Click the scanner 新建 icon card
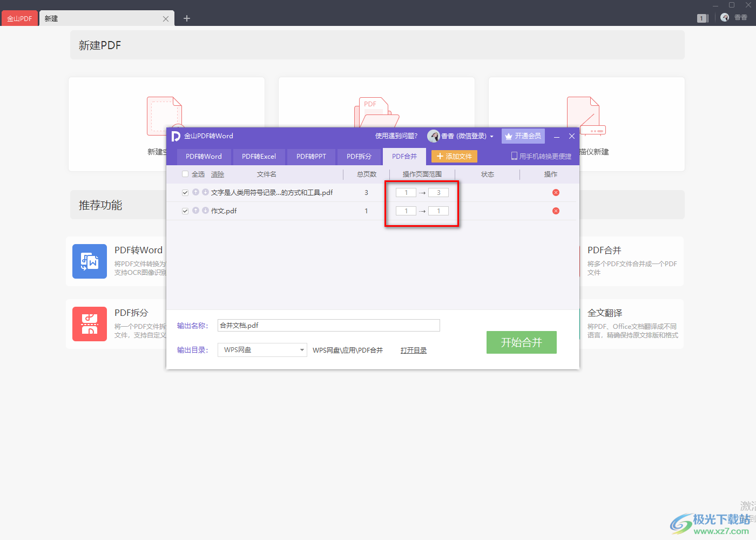 pos(586,116)
